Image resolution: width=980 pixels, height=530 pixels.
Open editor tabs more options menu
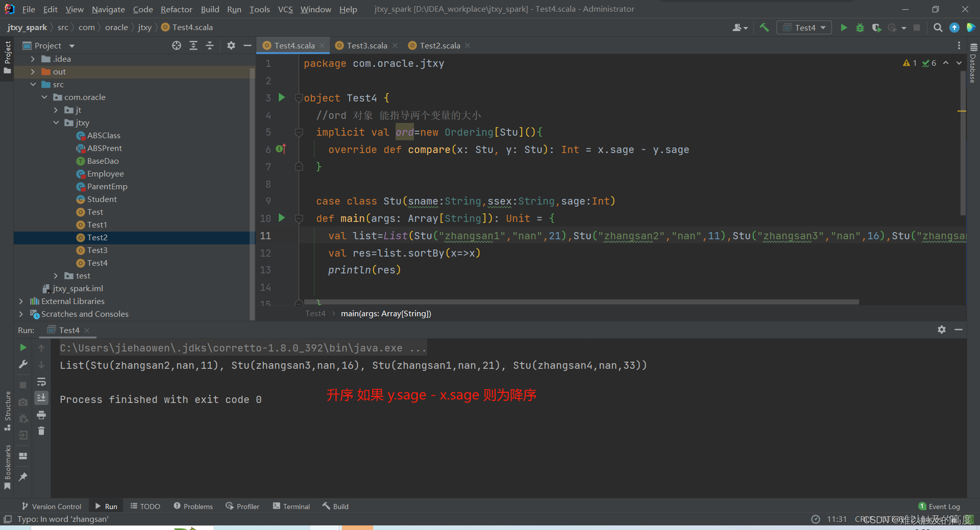click(959, 45)
